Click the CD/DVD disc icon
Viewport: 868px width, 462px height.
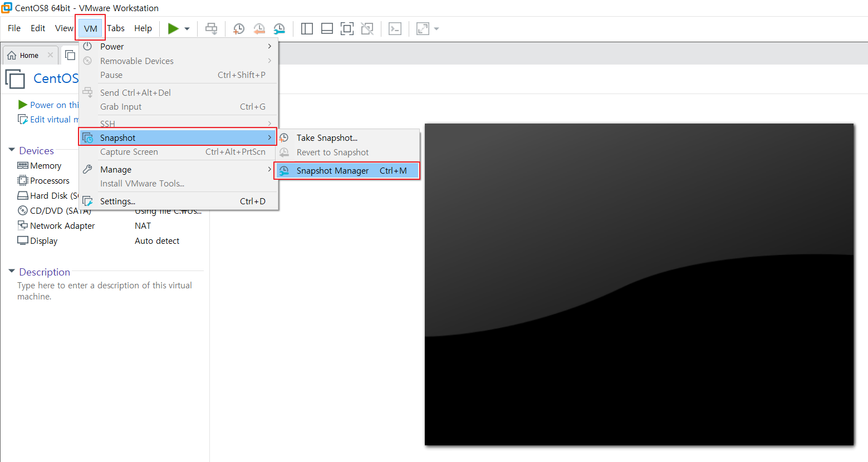click(23, 210)
